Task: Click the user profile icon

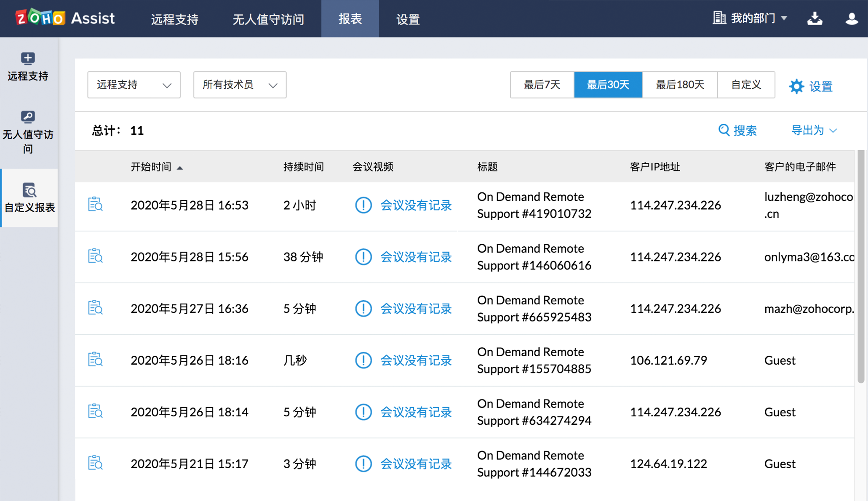Action: 851,19
